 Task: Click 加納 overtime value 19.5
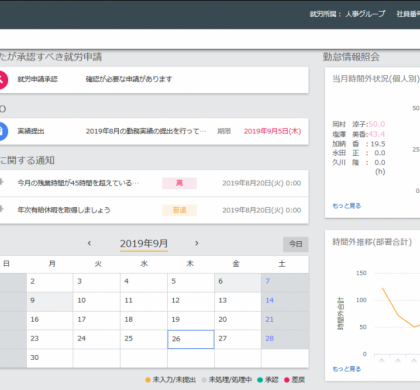coord(378,144)
